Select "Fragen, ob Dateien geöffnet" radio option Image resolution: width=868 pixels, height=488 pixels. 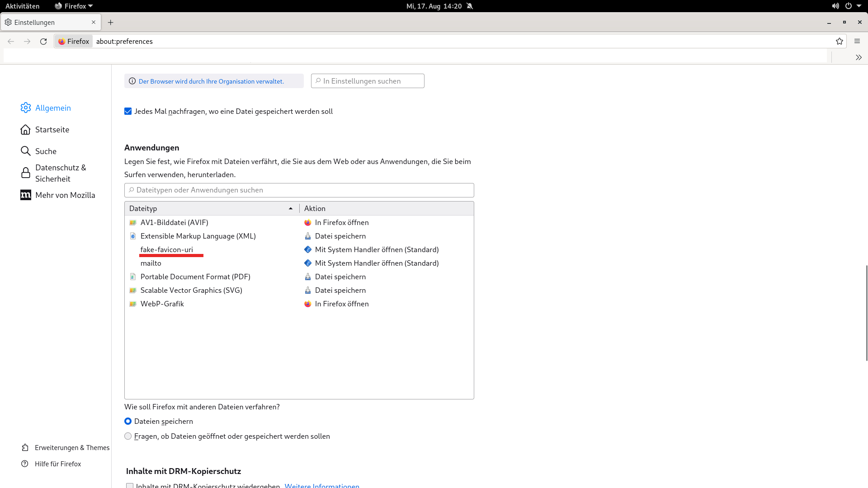tap(128, 436)
